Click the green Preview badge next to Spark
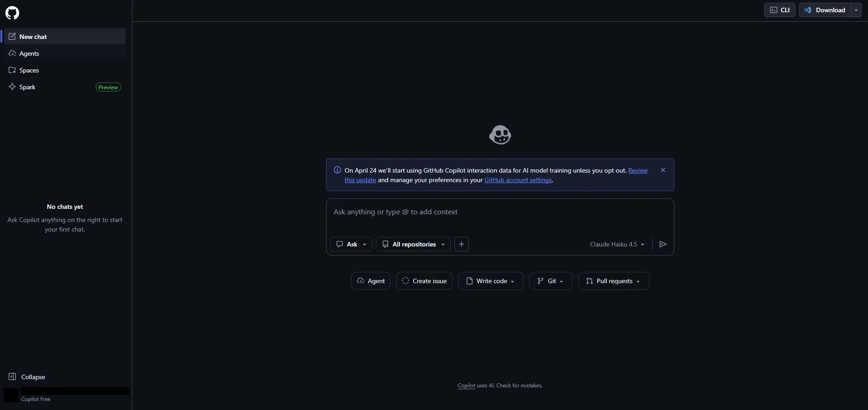Viewport: 868px width, 410px height. pos(108,87)
